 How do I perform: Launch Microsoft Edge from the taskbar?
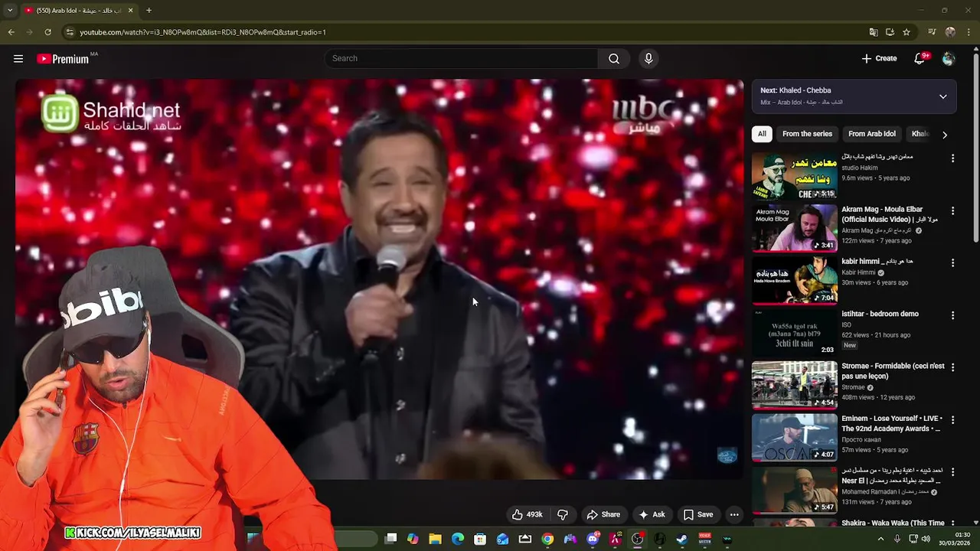(x=458, y=539)
